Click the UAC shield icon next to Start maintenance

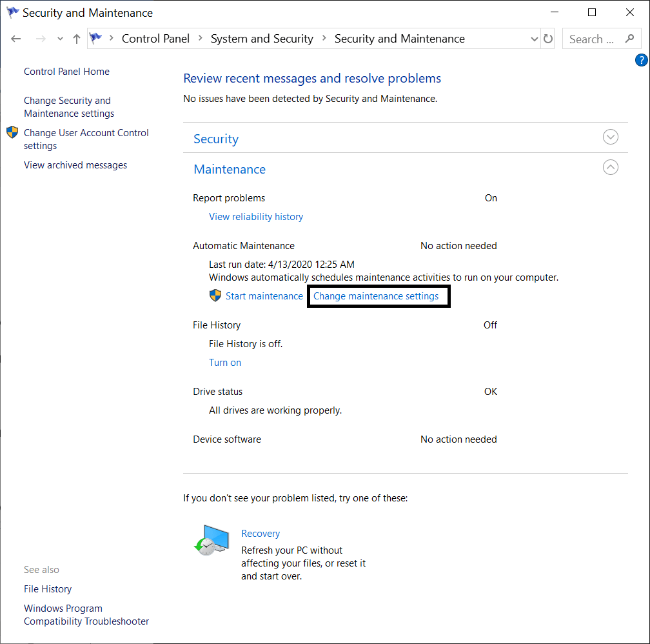click(215, 296)
